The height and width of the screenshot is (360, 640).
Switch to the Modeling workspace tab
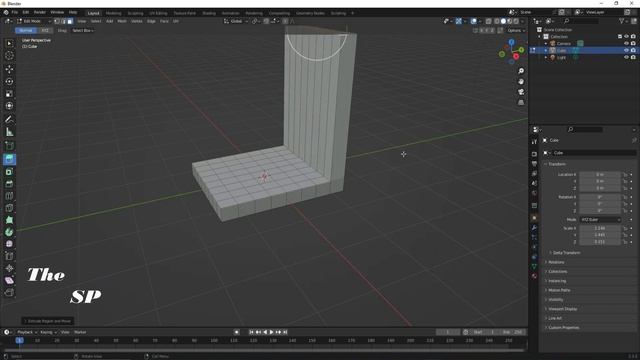pos(113,13)
